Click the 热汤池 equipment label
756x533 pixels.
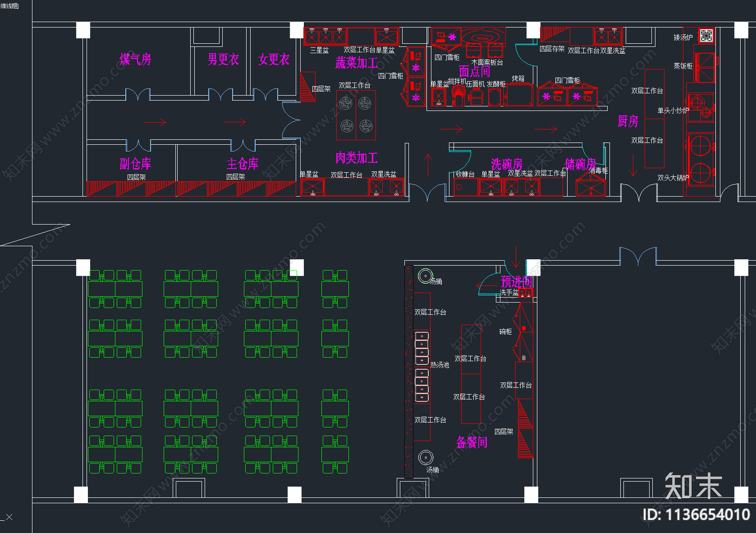pos(439,365)
